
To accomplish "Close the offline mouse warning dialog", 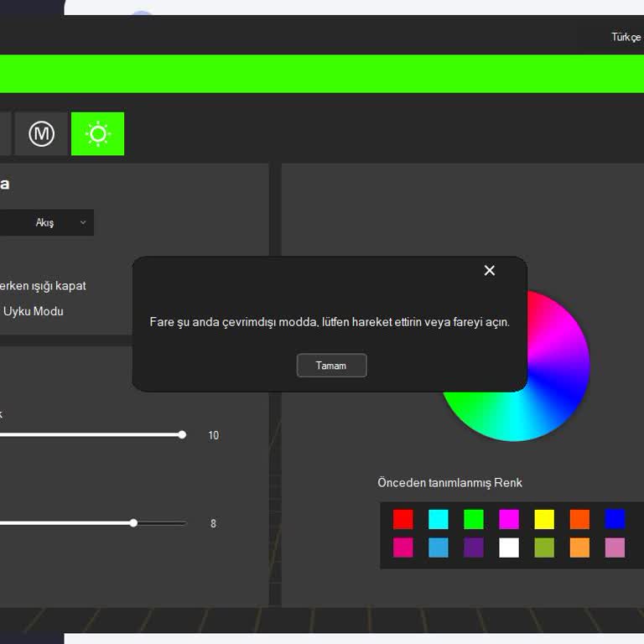I will click(490, 270).
